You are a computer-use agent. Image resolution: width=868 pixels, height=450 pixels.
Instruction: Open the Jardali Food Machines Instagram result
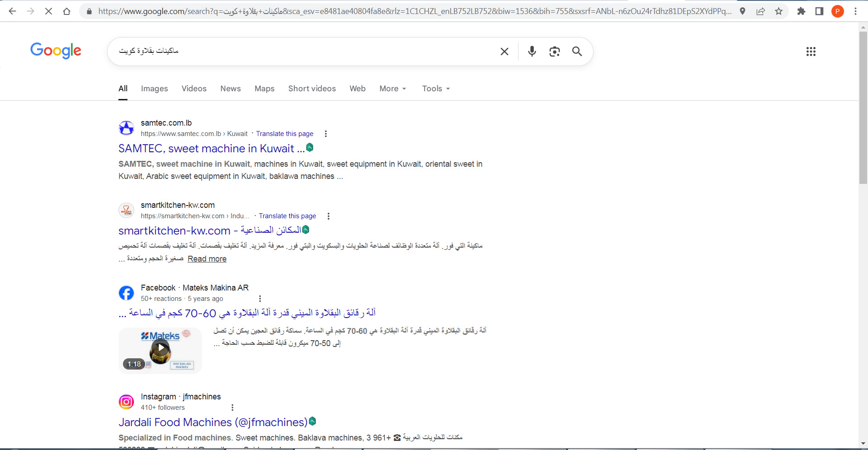coord(213,422)
